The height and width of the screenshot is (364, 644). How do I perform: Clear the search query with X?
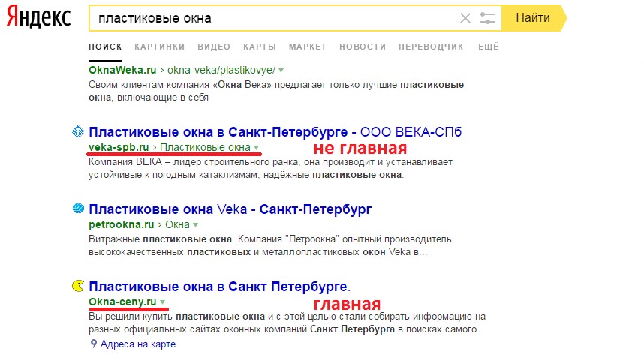coord(465,18)
